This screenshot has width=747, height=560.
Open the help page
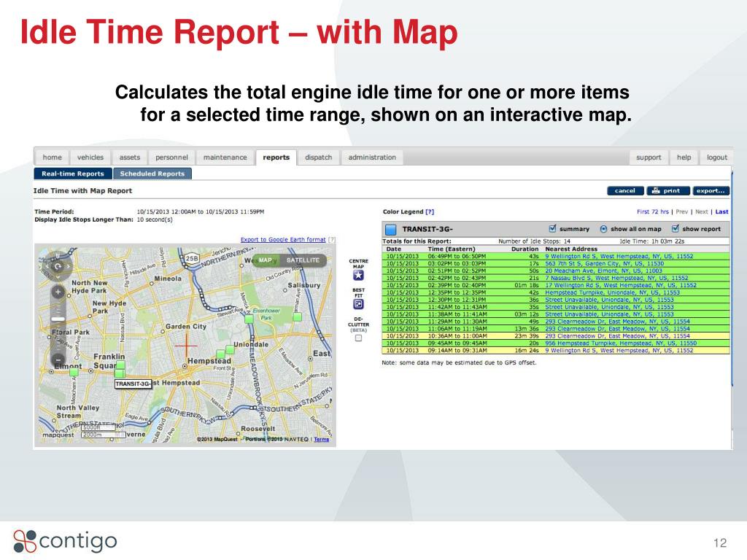[684, 157]
